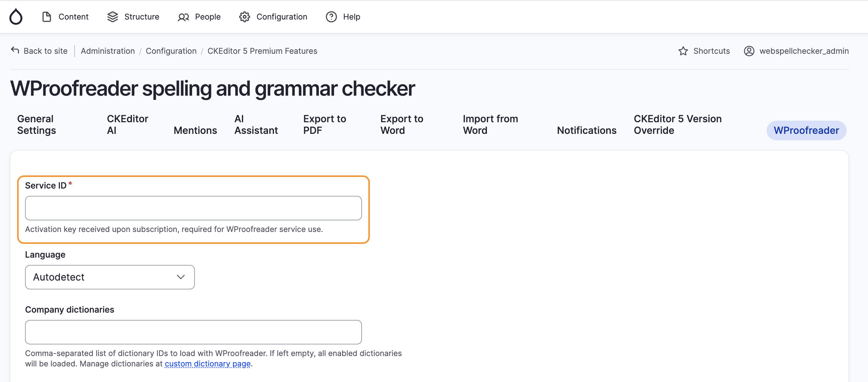Click the Structure layers icon
The width and height of the screenshot is (868, 382).
[112, 17]
